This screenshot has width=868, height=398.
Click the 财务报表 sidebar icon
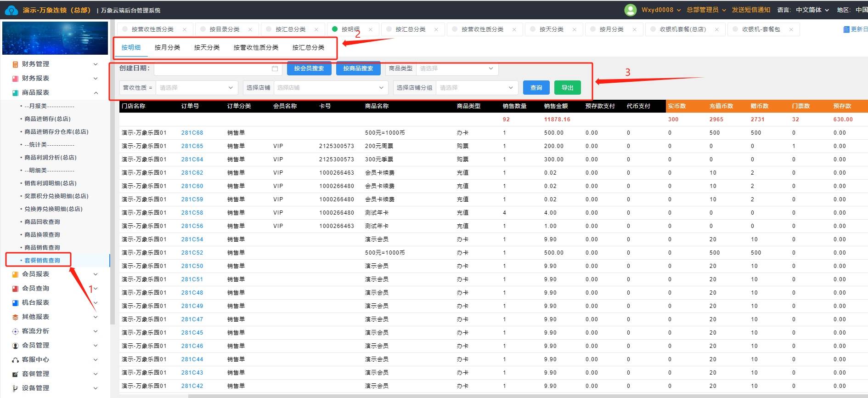point(15,79)
